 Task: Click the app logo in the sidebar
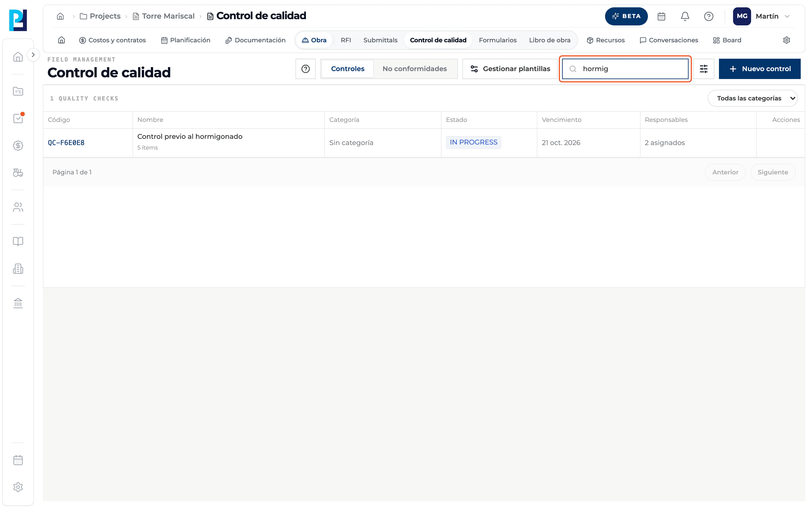[18, 20]
